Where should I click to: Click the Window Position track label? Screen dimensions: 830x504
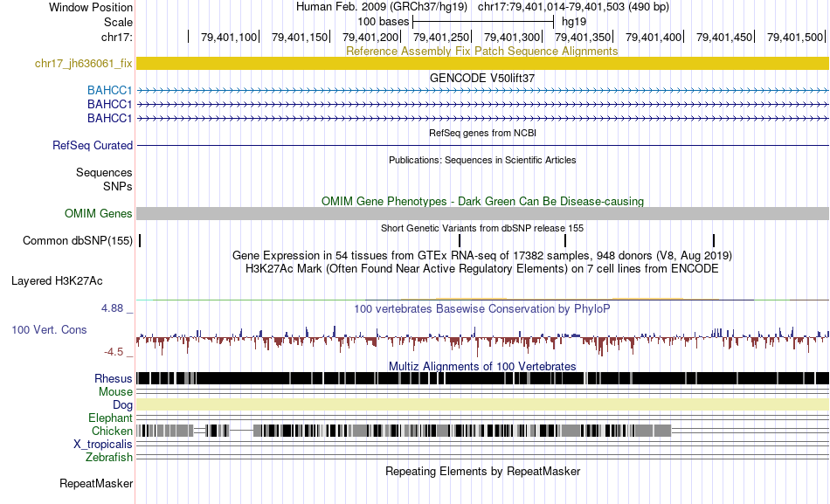coord(91,7)
